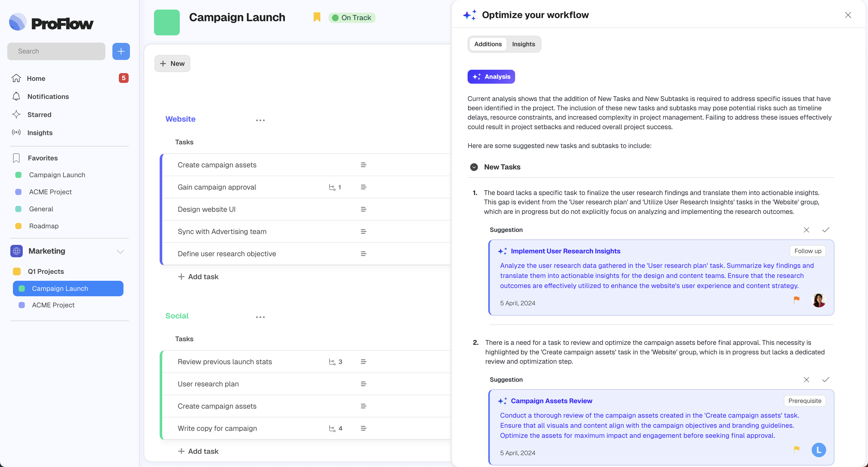The image size is (868, 467).
Task: Open subtasks icon on Gain campaign approval
Action: coord(332,187)
